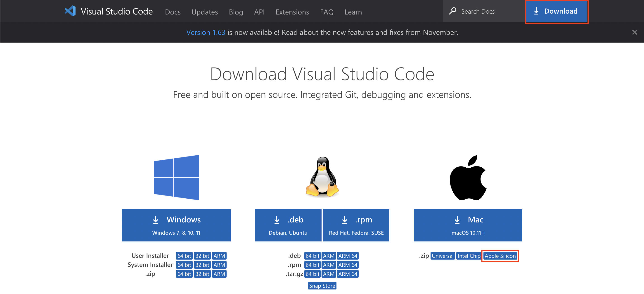Select the Apple Silicon zip download
Viewport: 644px width, 294px height.
pos(500,256)
